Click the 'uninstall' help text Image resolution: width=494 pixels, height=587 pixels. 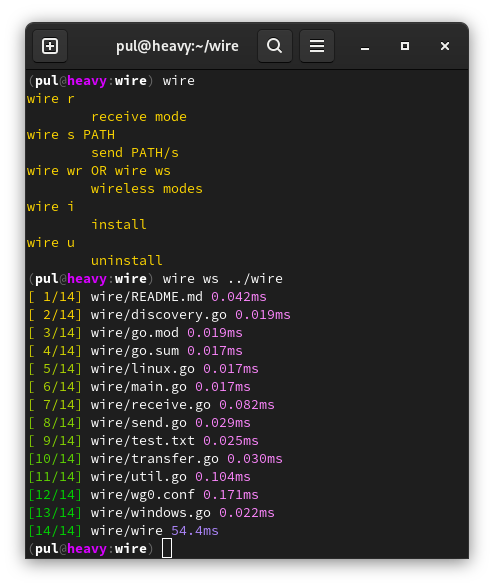point(126,261)
